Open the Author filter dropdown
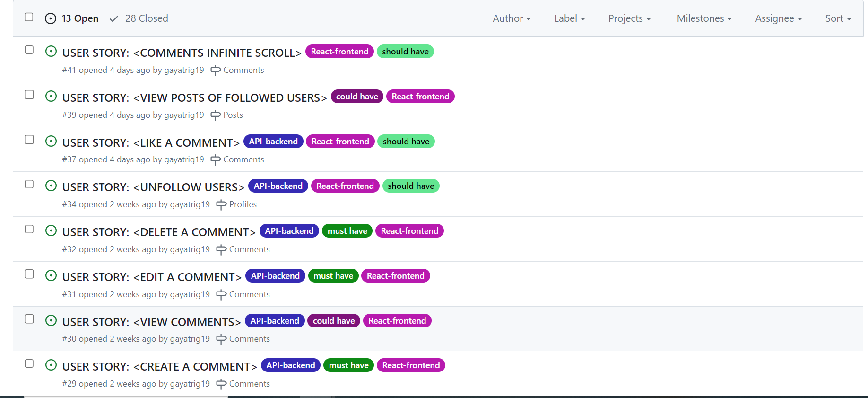Screen dimensions: 868x398 (x=512, y=18)
